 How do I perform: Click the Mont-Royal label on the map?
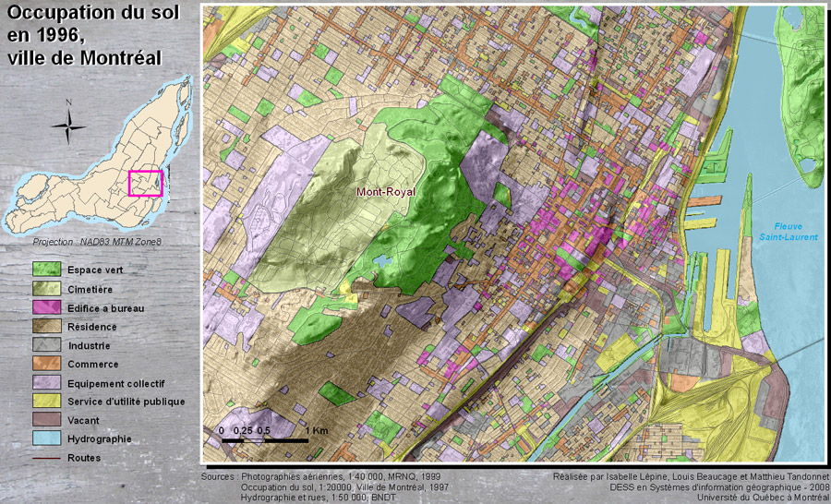[388, 193]
